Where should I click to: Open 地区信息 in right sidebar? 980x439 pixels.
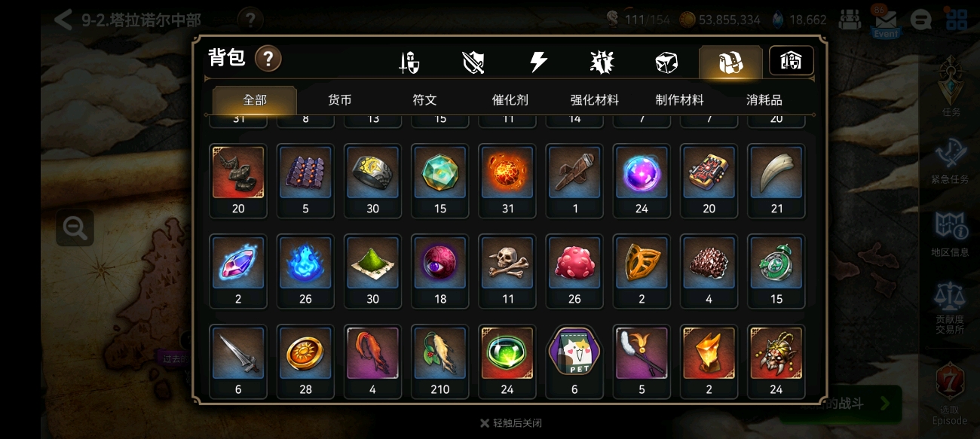pyautogui.click(x=950, y=234)
